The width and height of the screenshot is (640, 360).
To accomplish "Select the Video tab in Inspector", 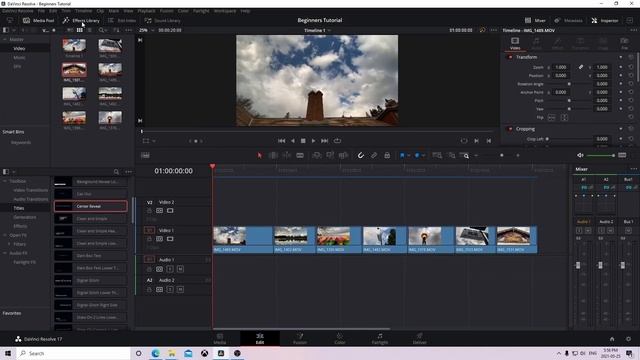I will [x=515, y=43].
